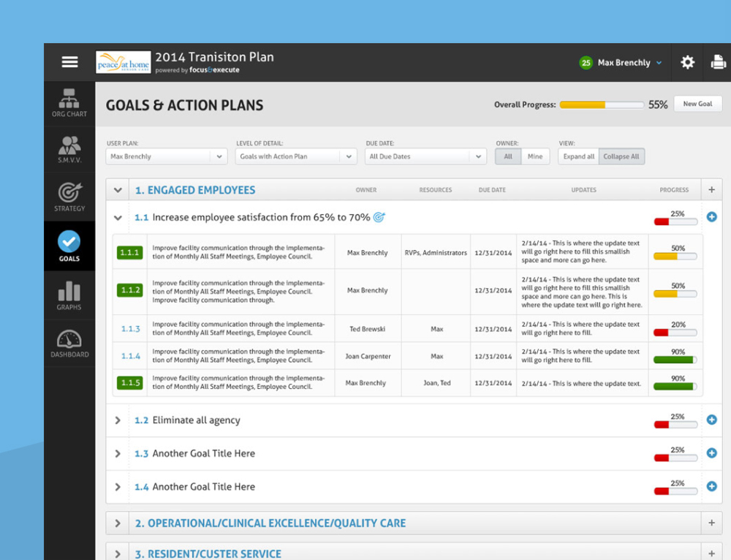Open the Due Date dropdown
This screenshot has width=731, height=560.
[425, 156]
